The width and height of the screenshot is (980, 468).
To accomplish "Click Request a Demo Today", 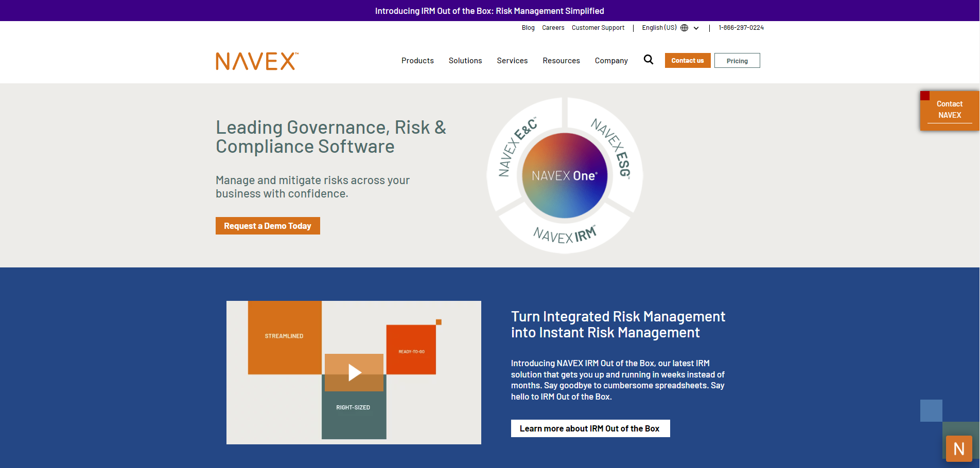I will click(268, 225).
